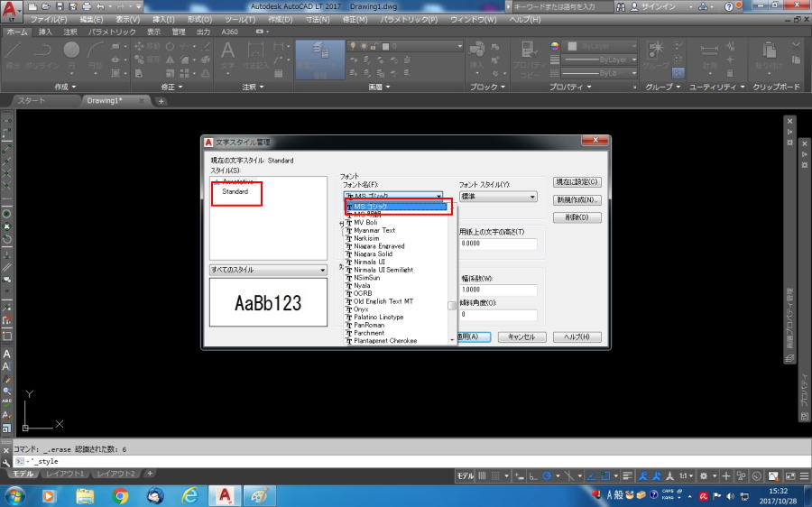Click the Customization hamburger icon in status bar
812x507 pixels.
[804, 476]
